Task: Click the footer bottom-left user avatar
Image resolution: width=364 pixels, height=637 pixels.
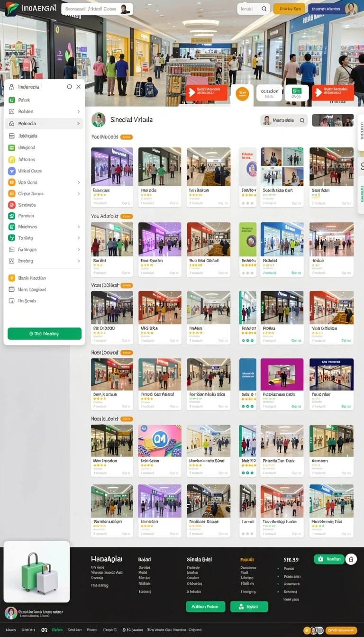Action: (11, 613)
